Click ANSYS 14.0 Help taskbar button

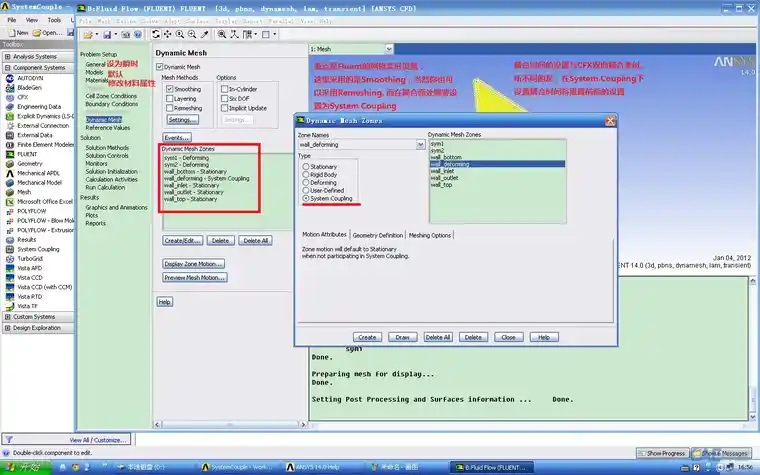tap(315, 467)
